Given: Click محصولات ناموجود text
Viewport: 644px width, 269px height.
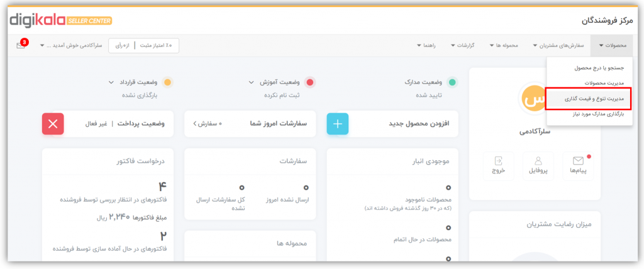Looking at the screenshot, I should 428,200.
